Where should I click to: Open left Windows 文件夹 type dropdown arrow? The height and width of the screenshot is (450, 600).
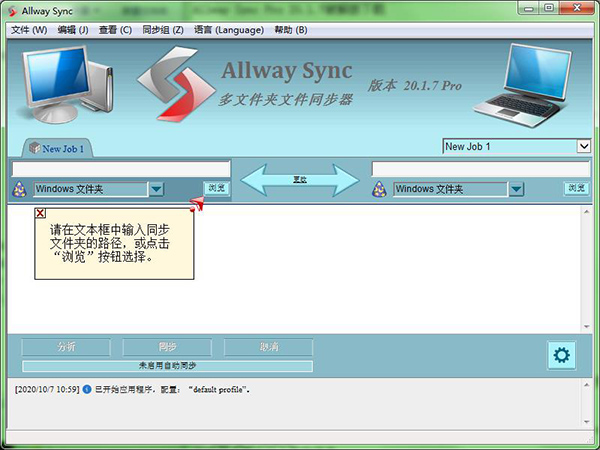pyautogui.click(x=156, y=189)
